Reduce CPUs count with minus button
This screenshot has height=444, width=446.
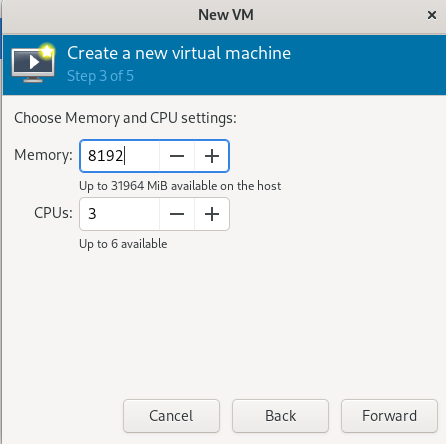(x=177, y=214)
